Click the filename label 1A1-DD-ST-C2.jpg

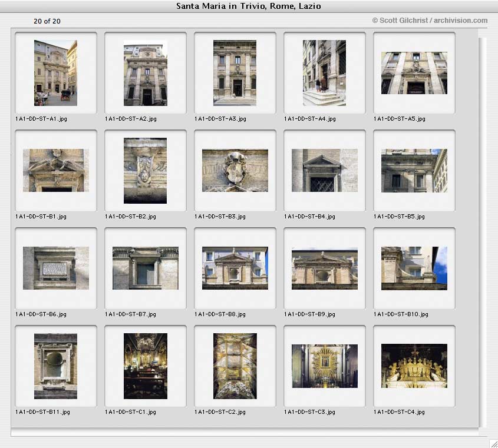pyautogui.click(x=220, y=412)
